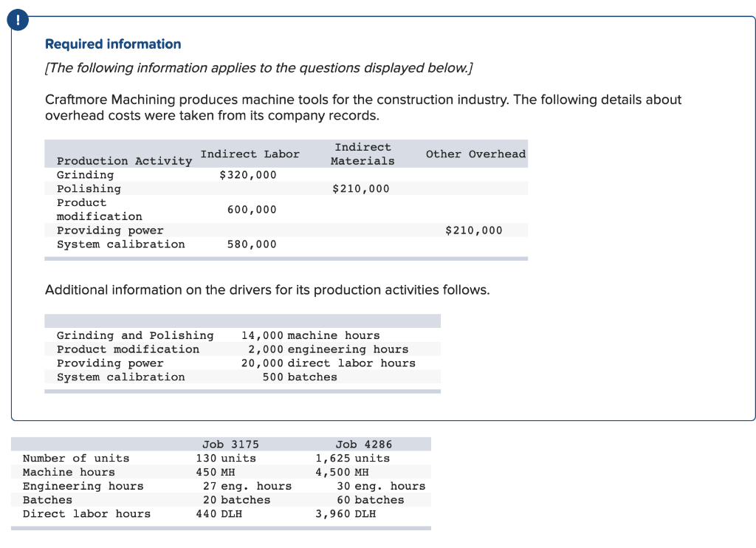Click the 'Craftmore Machining produces machine tools' paragraph
This screenshot has height=548, width=756.
(363, 107)
